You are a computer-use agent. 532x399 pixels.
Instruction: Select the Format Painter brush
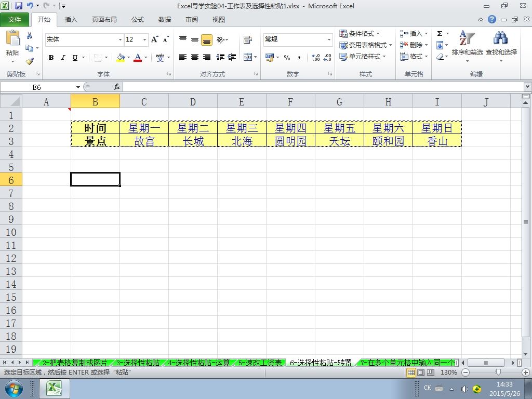click(30, 61)
